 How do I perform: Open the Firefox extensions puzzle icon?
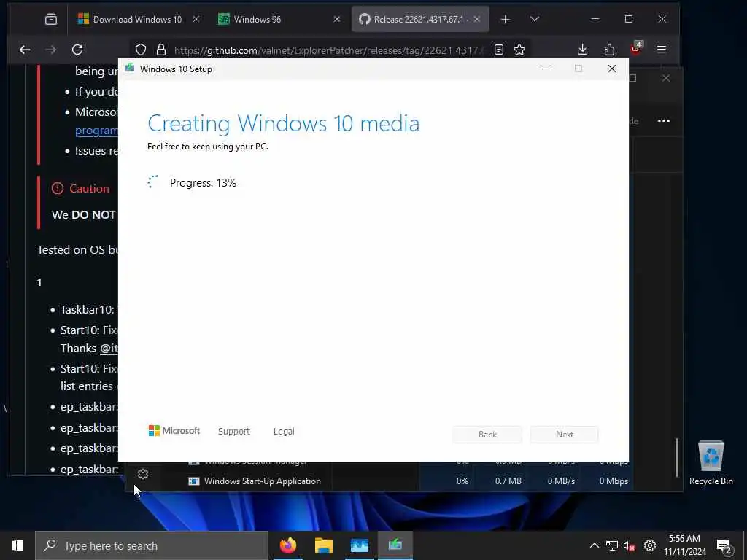[609, 50]
